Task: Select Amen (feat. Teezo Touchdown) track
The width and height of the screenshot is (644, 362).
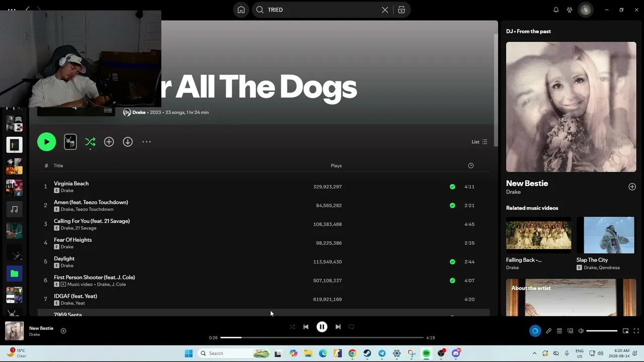Action: coord(263,205)
